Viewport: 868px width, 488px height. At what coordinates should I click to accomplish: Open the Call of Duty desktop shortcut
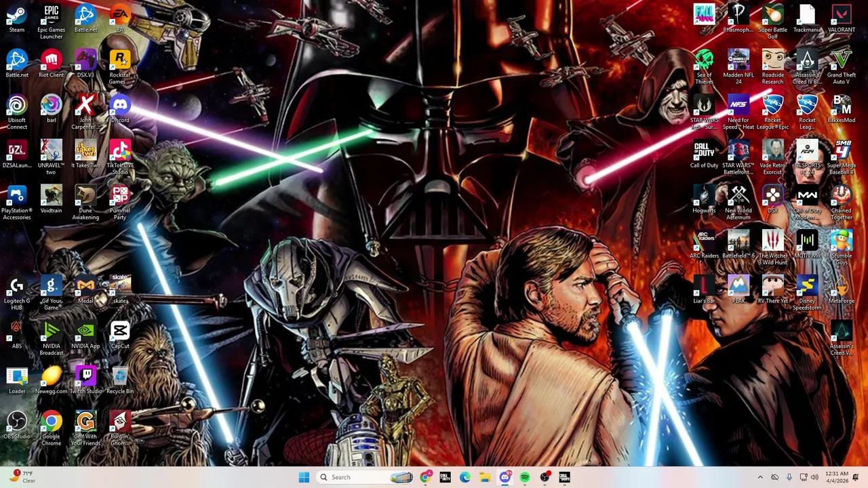pyautogui.click(x=704, y=155)
